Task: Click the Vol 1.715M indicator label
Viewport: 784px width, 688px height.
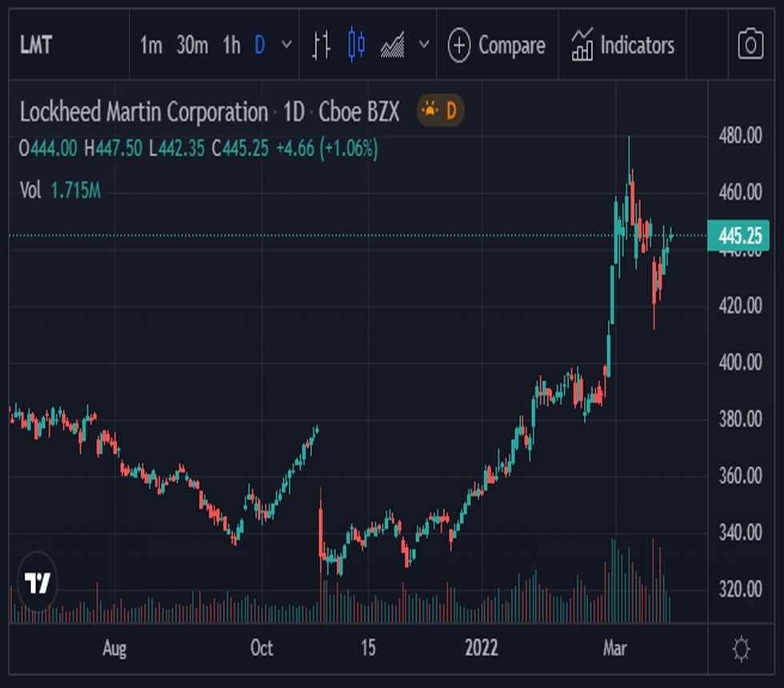Action: click(60, 190)
